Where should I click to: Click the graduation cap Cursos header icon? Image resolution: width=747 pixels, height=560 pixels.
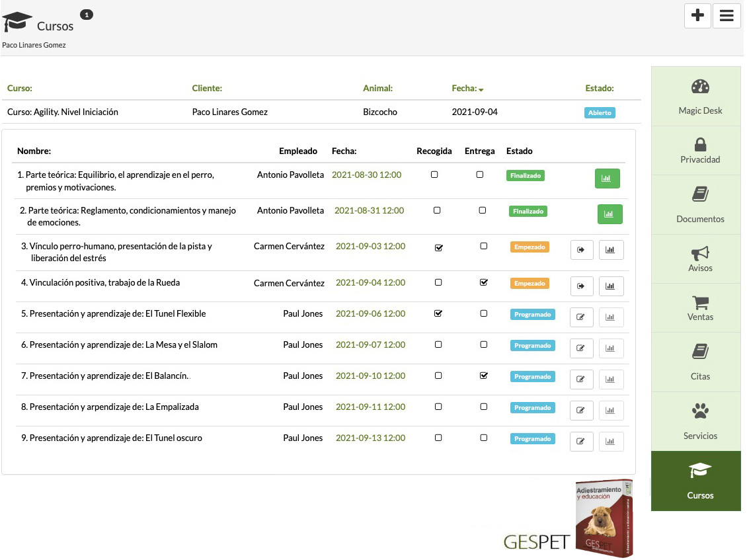[x=17, y=22]
